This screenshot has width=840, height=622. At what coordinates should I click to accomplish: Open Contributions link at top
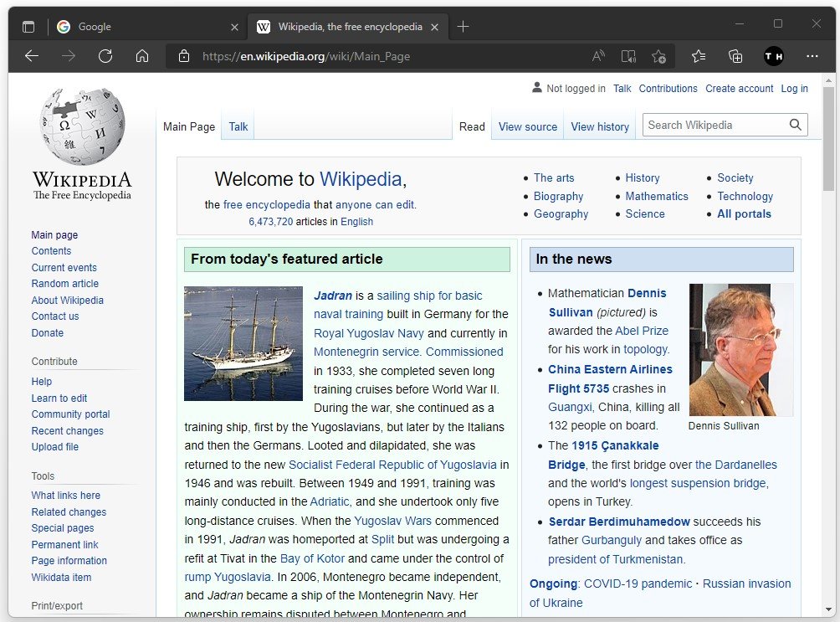click(x=668, y=89)
